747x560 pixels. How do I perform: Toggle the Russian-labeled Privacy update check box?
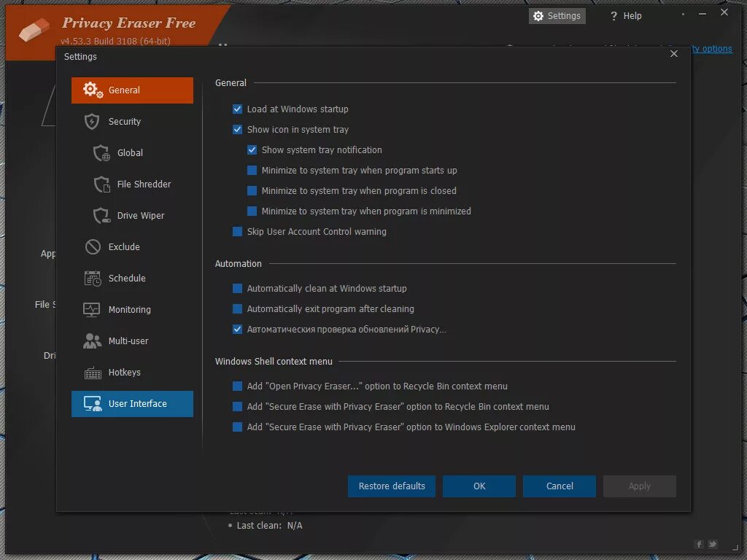pyautogui.click(x=237, y=329)
